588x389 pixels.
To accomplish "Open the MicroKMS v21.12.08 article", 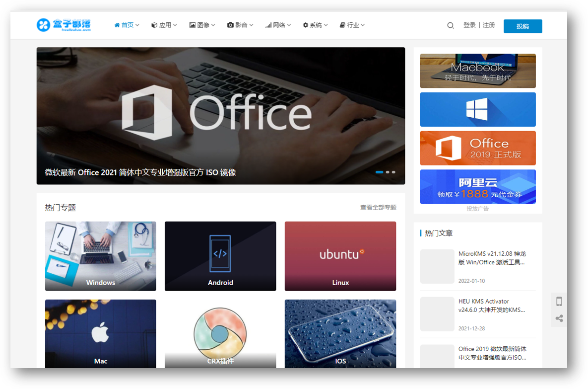I will click(492, 258).
